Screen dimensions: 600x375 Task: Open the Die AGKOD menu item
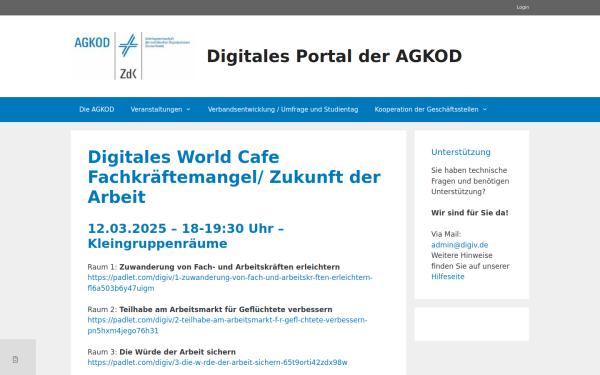[96, 109]
